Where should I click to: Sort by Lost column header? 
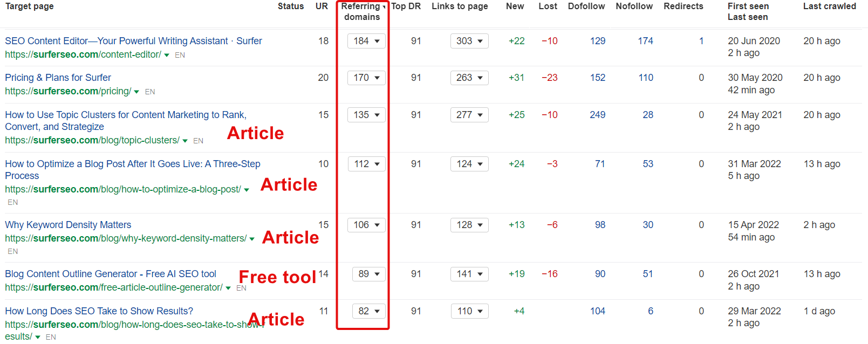click(548, 6)
